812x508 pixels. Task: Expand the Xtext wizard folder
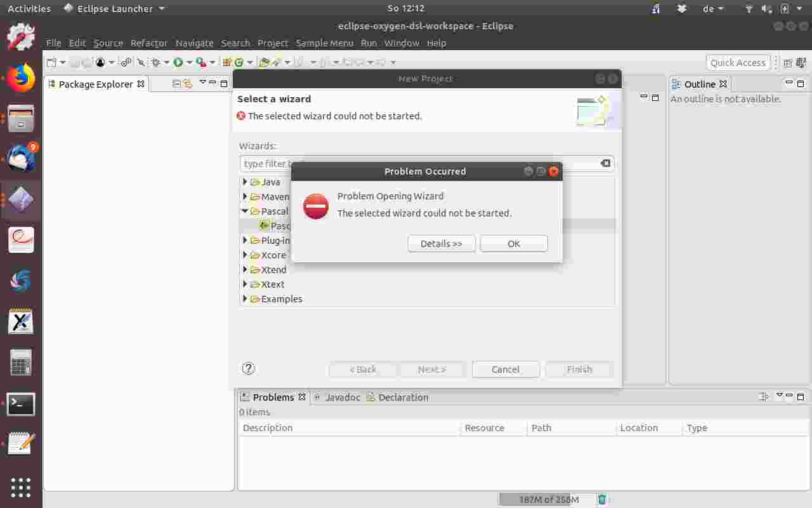tap(245, 284)
